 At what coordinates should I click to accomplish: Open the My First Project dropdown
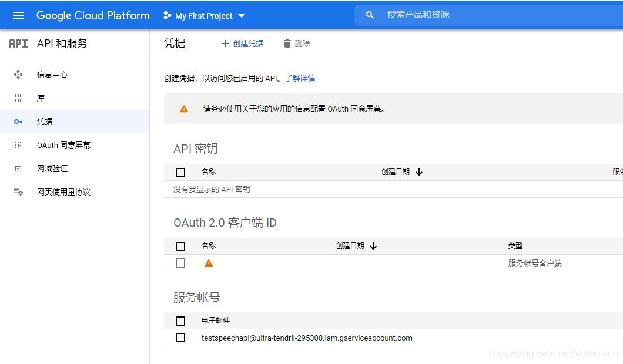204,15
